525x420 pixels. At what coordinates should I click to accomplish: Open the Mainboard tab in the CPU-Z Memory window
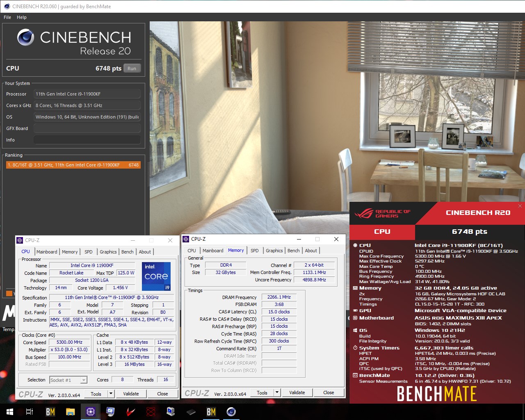click(x=213, y=251)
